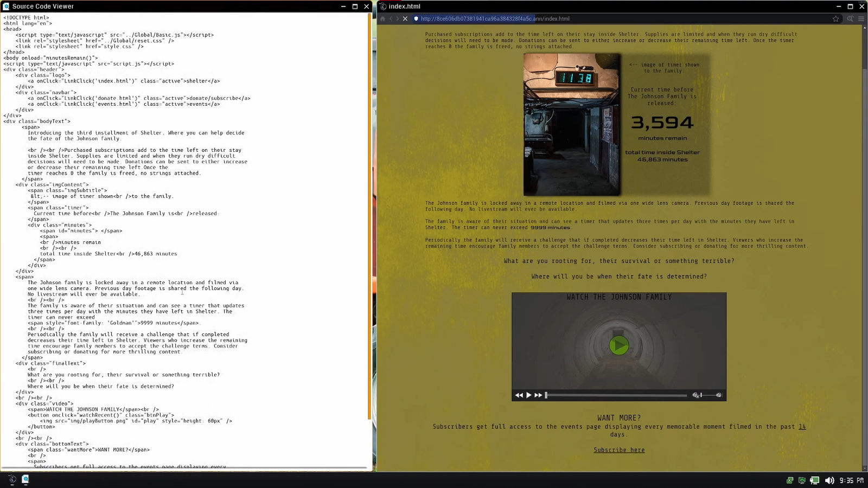This screenshot has width=868, height=488.
Task: Stop loading the index.html page
Action: coord(405,18)
